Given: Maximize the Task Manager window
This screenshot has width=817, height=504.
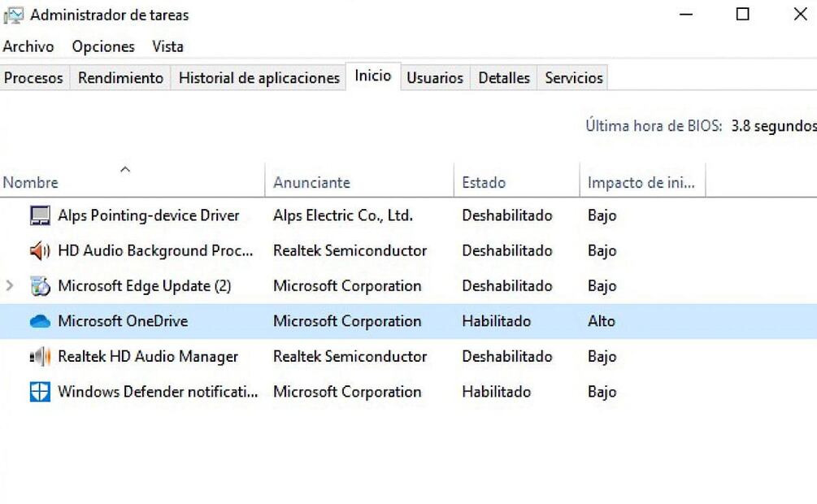Looking at the screenshot, I should click(742, 15).
